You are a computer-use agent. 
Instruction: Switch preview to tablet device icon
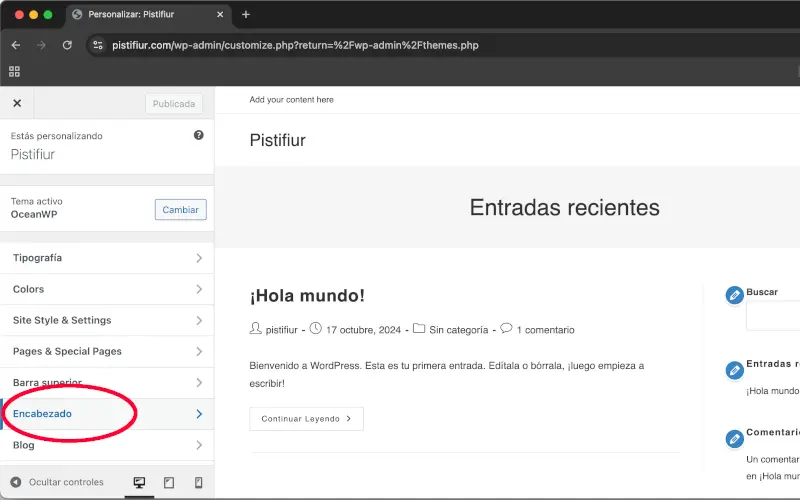pos(169,482)
